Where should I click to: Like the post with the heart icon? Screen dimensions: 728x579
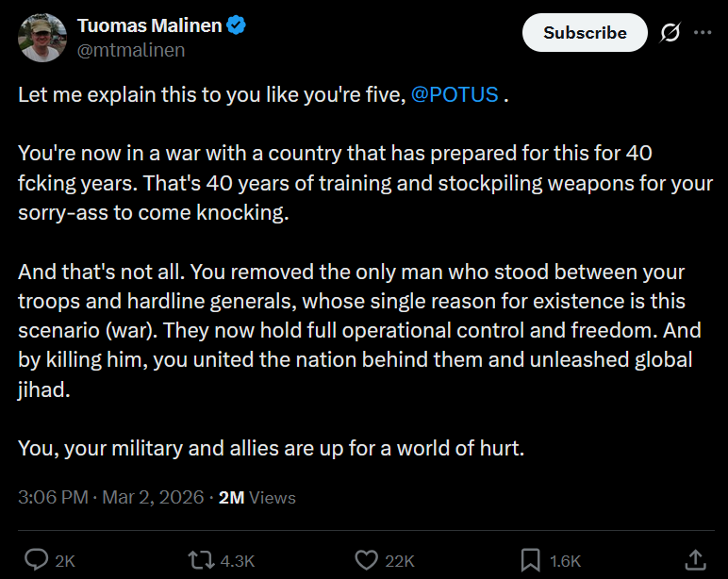[366, 559]
